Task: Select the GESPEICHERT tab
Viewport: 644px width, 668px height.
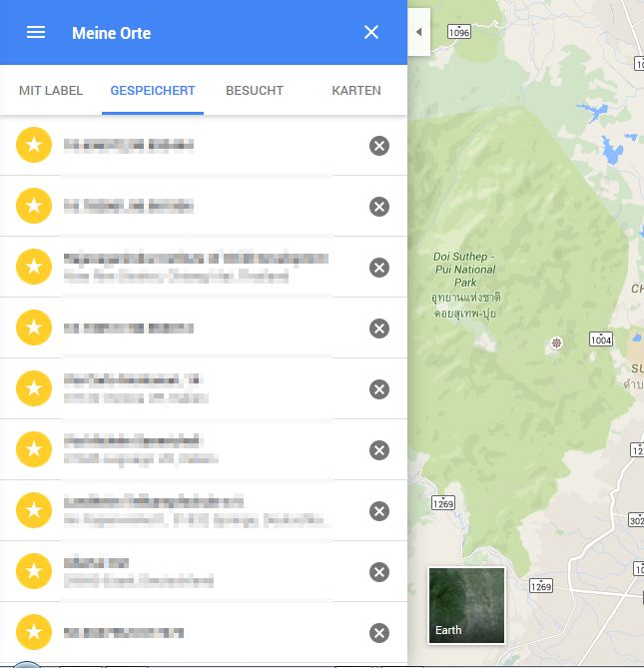Action: (x=153, y=91)
